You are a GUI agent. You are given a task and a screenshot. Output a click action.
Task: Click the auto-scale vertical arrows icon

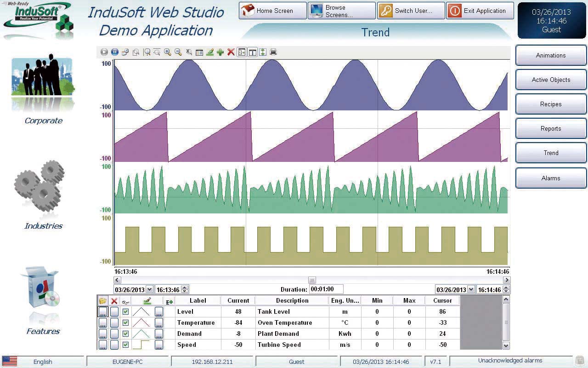(x=263, y=52)
